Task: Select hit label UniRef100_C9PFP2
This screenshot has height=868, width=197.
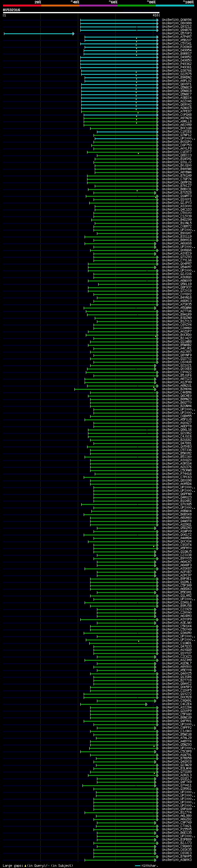Action: pos(177,728)
